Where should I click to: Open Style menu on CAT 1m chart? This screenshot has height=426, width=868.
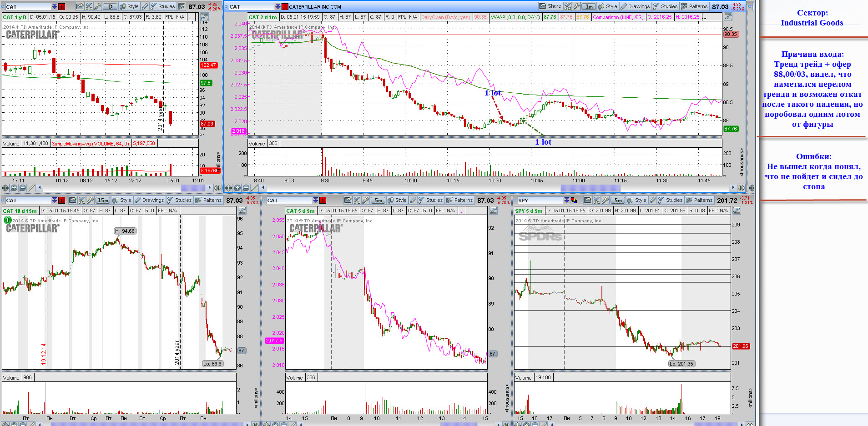[607, 6]
